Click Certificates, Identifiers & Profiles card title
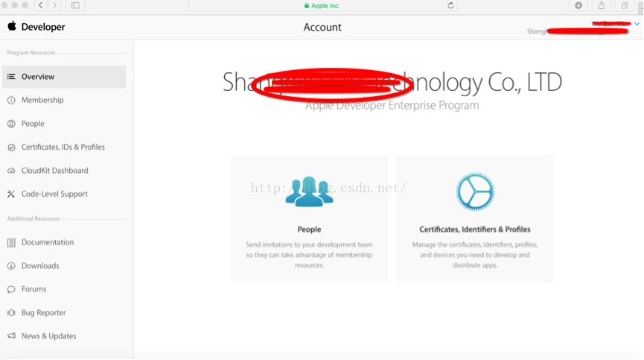The image size is (644, 360). click(x=475, y=230)
